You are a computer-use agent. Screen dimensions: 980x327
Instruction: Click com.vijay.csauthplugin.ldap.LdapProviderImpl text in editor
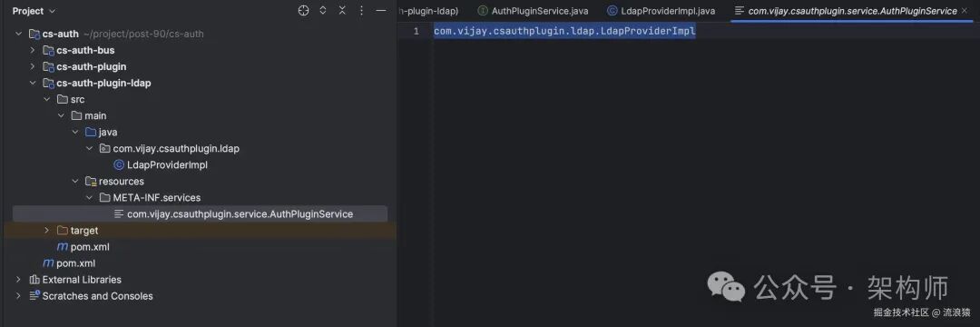(x=564, y=31)
